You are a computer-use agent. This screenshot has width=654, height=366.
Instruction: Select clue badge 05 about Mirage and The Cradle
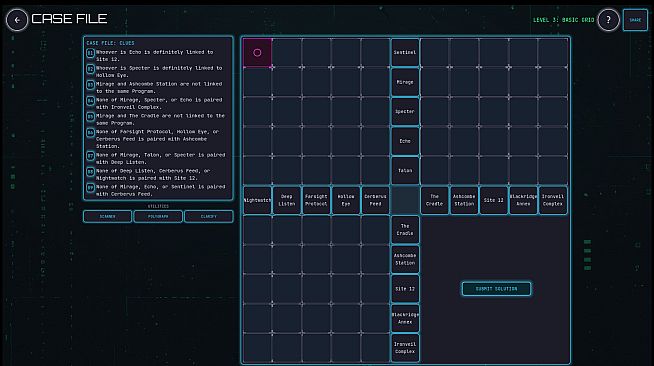click(x=90, y=116)
